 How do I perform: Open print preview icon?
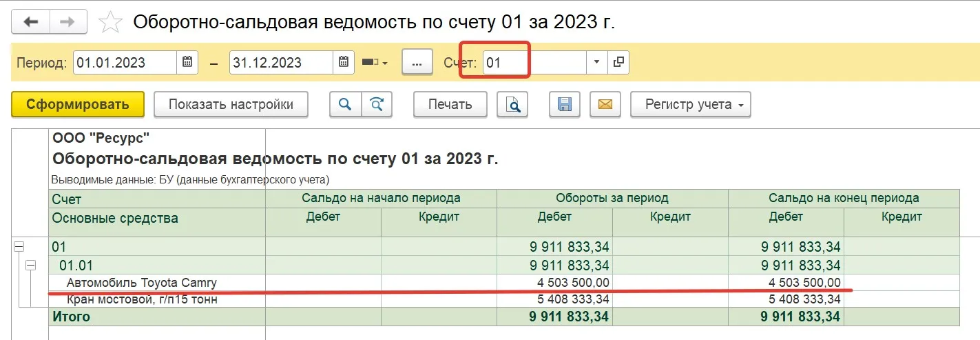tap(513, 105)
